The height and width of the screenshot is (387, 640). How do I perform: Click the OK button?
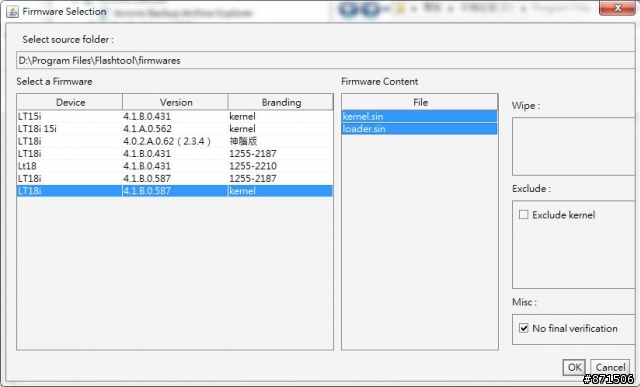[574, 367]
